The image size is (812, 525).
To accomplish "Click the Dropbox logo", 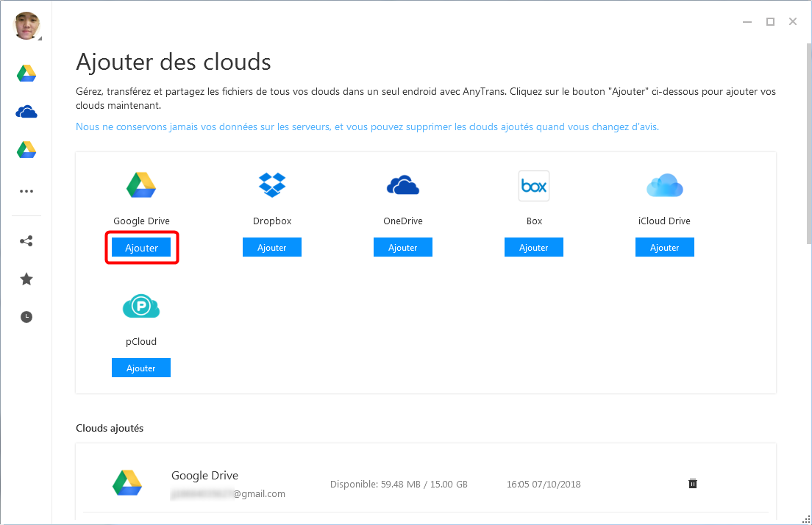I will click(x=272, y=185).
